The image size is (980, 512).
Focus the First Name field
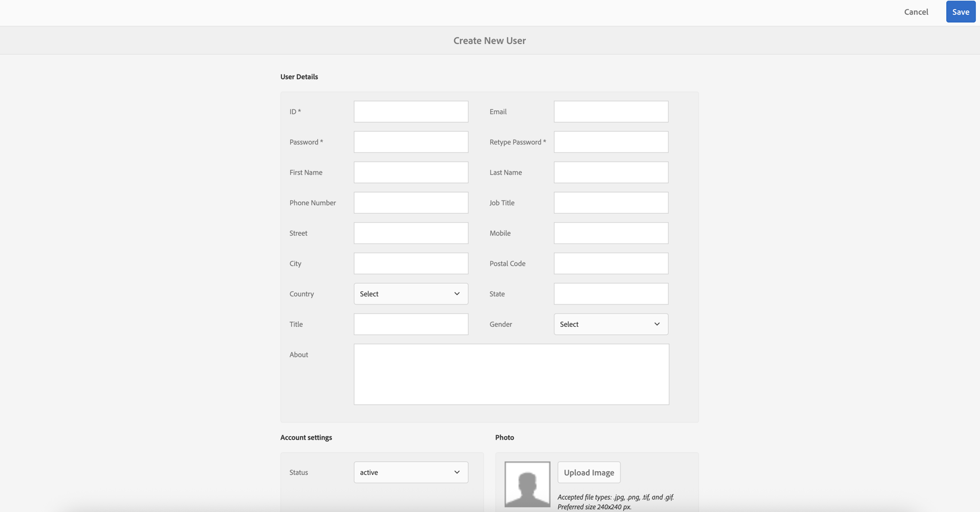click(411, 172)
